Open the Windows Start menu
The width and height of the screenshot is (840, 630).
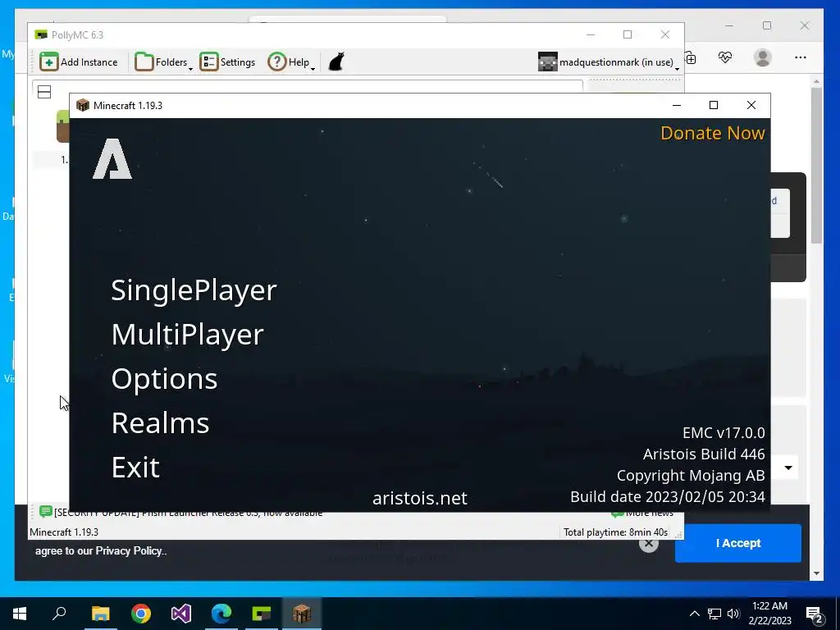(20, 614)
